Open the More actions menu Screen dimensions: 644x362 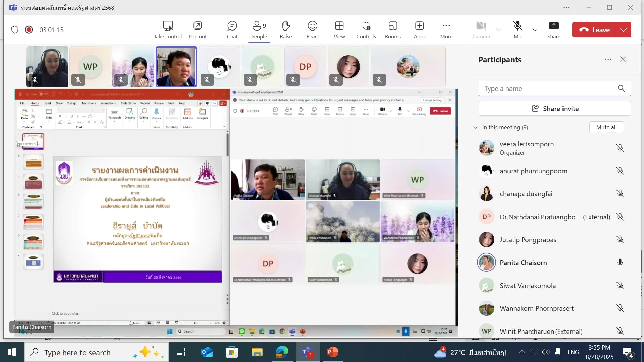tap(446, 29)
